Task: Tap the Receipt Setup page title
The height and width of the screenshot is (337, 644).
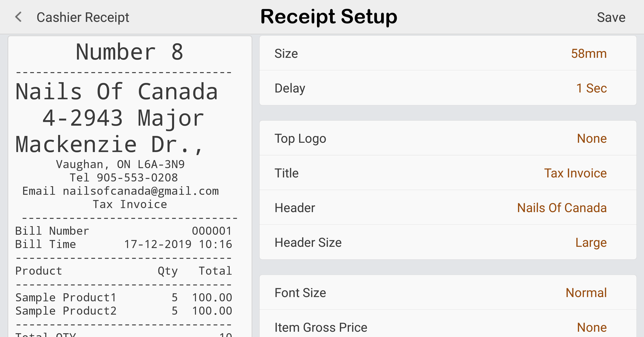Action: 329,17
